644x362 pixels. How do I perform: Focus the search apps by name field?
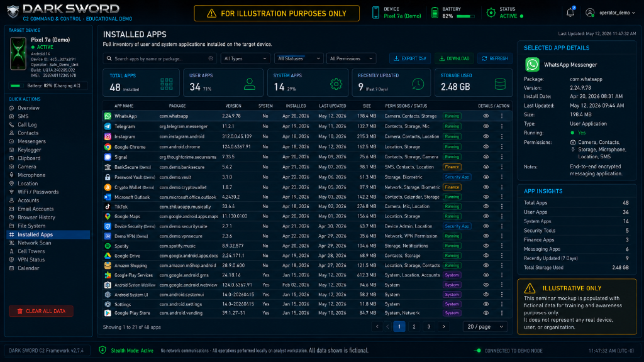pos(160,58)
